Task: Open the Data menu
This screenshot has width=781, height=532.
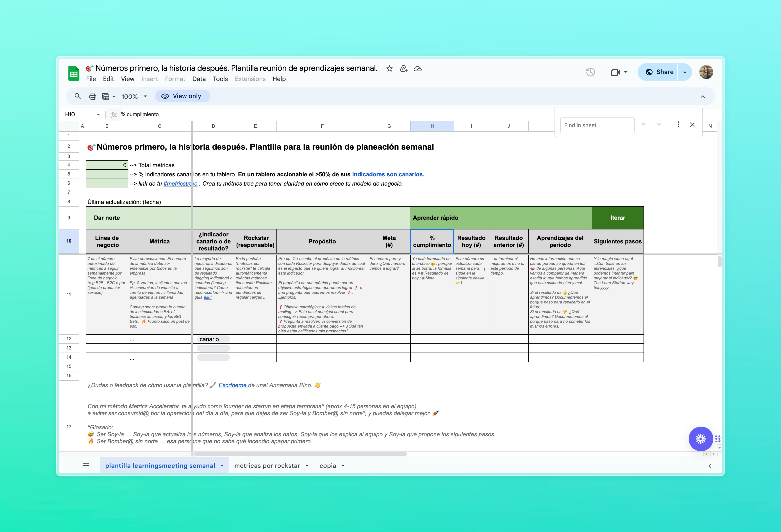Action: click(x=199, y=79)
